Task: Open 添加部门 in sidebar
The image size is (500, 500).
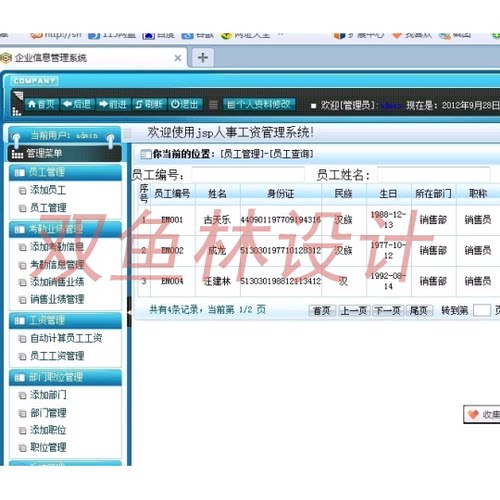Action: click(48, 395)
